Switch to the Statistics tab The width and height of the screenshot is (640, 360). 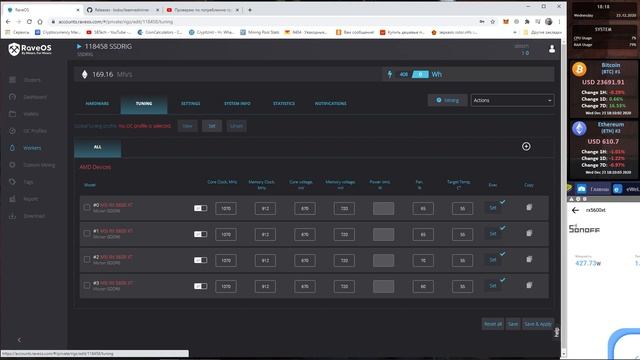[284, 104]
